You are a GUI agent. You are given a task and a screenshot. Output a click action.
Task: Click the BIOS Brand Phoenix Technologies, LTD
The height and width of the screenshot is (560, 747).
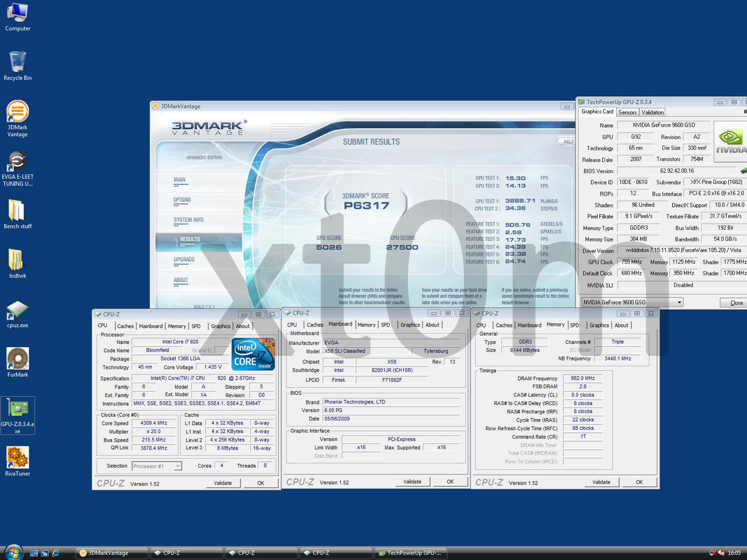392,402
